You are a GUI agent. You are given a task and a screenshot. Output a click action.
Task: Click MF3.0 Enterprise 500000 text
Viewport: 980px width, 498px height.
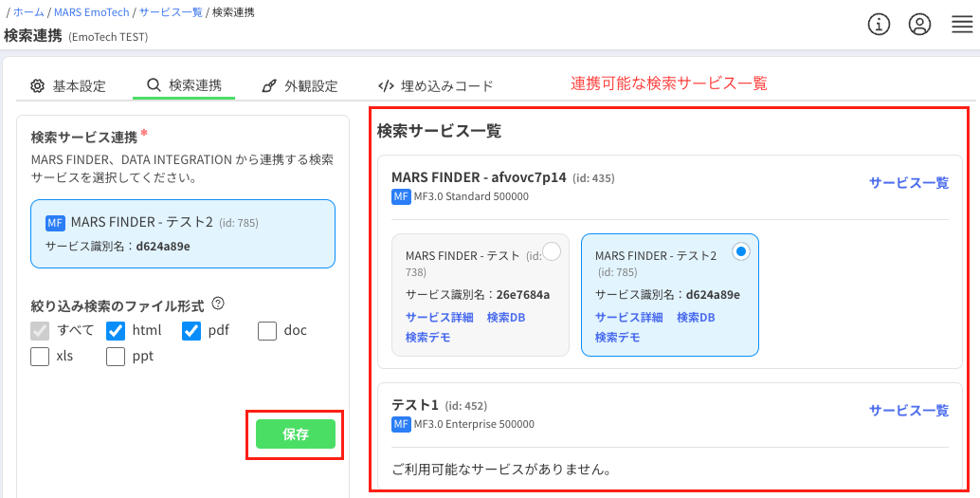coord(475,425)
